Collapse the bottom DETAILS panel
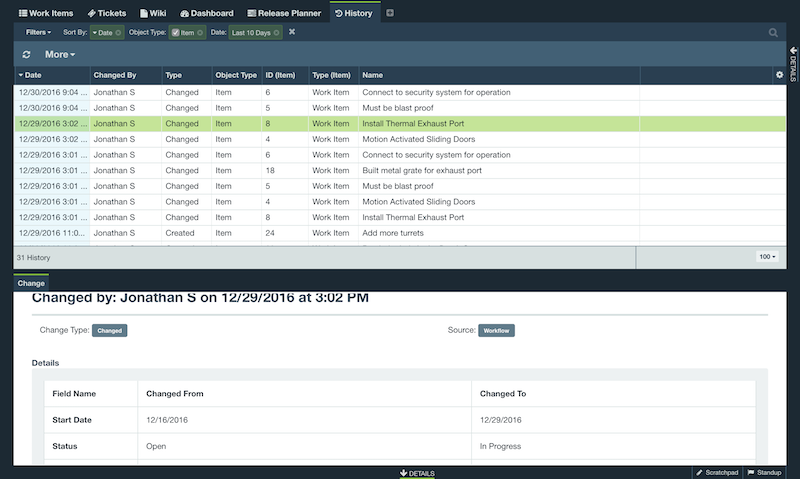 coord(417,473)
